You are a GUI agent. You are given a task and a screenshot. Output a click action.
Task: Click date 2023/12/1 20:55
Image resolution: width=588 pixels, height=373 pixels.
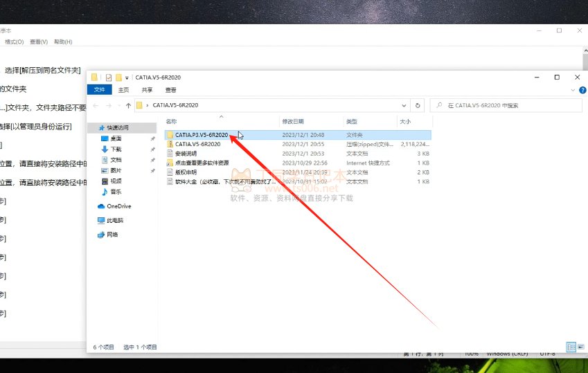coord(303,145)
